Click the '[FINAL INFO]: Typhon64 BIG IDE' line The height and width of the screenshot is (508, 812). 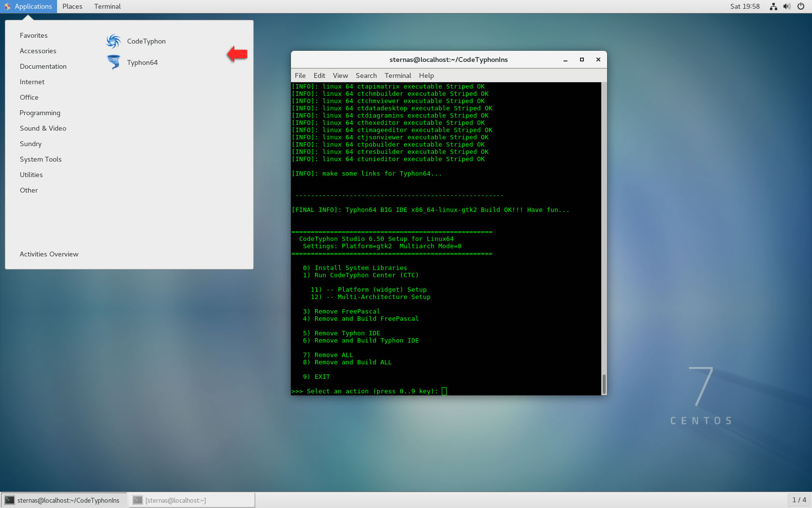tap(430, 209)
